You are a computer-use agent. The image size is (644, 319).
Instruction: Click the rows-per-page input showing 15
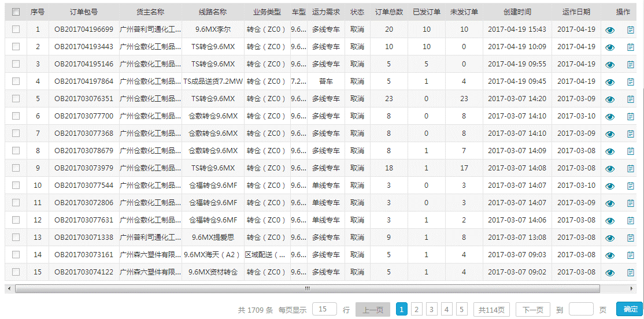coord(324,309)
